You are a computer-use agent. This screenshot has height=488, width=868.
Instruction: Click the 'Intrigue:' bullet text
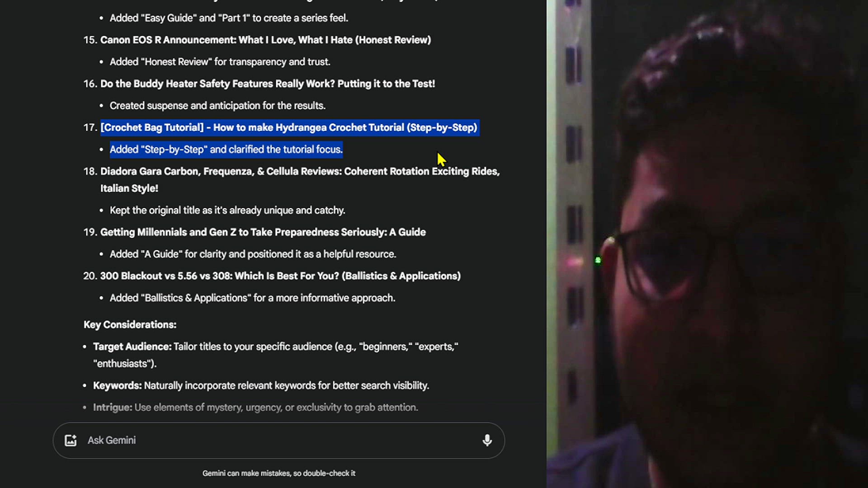pos(255,408)
